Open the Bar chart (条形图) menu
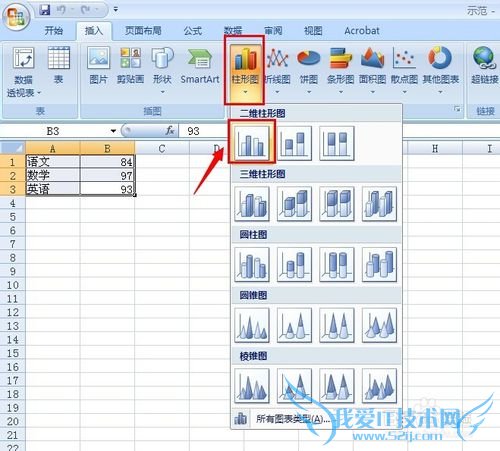 [x=340, y=70]
